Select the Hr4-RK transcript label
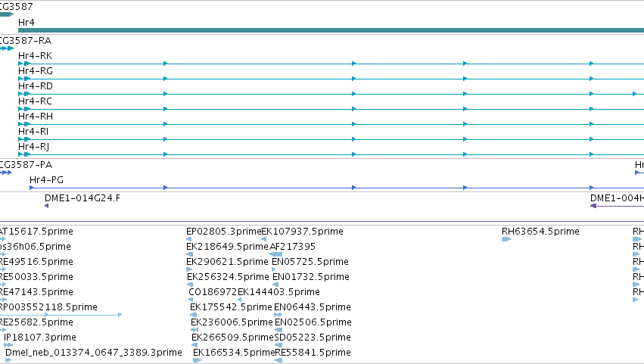This screenshot has width=644, height=364. point(36,56)
